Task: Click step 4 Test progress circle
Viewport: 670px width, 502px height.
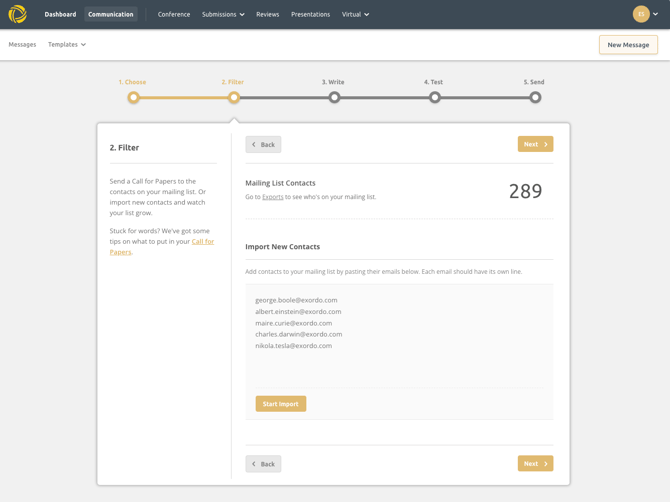Action: point(435,97)
